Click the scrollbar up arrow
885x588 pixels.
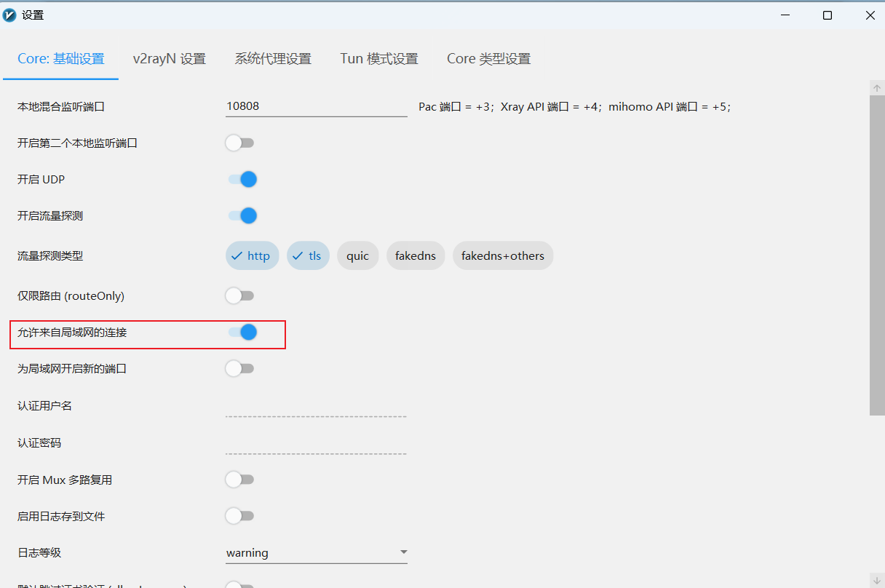pos(877,87)
